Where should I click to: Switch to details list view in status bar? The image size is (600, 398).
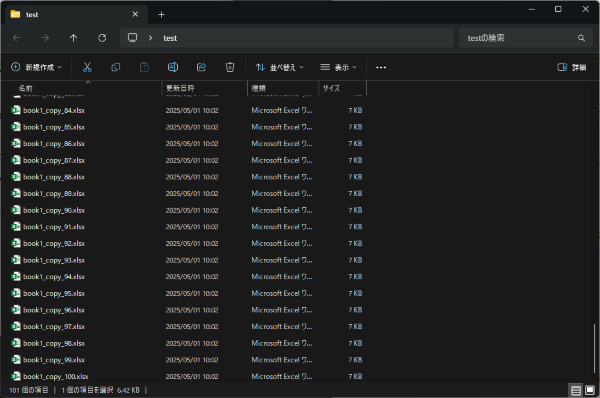coord(576,390)
